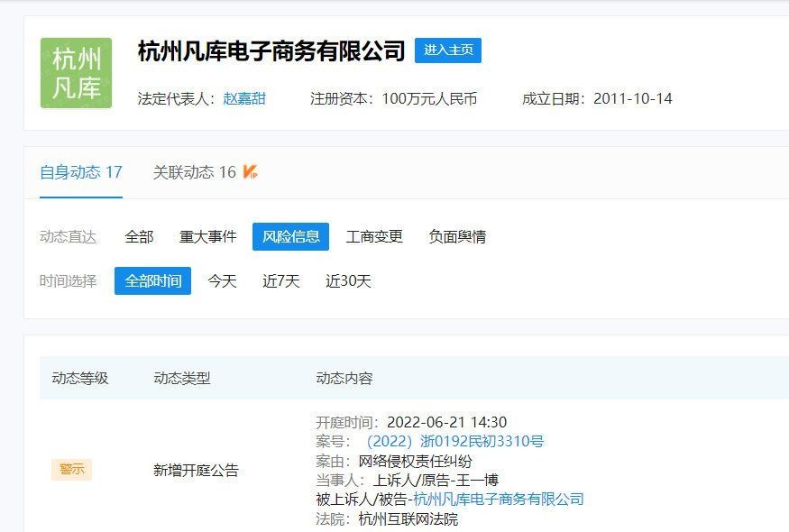Viewport: 789px width, 532px height.
Task: Show 负面舆情 results
Action: point(457,235)
